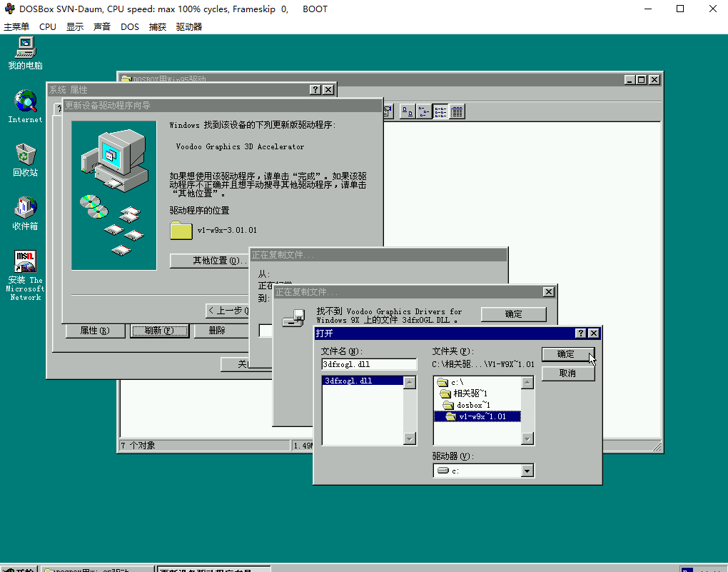728x572 pixels.
Task: Select the 相关驱~1 folder in folder tree
Action: pos(463,393)
